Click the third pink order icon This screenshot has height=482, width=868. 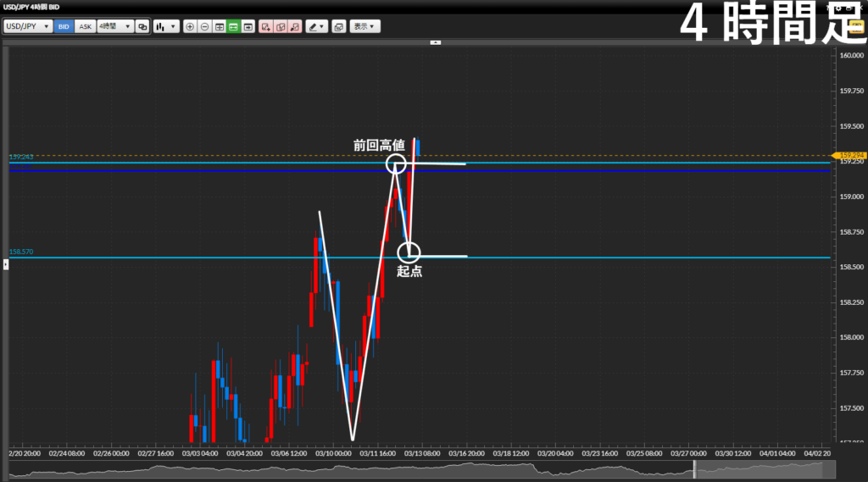pos(294,26)
